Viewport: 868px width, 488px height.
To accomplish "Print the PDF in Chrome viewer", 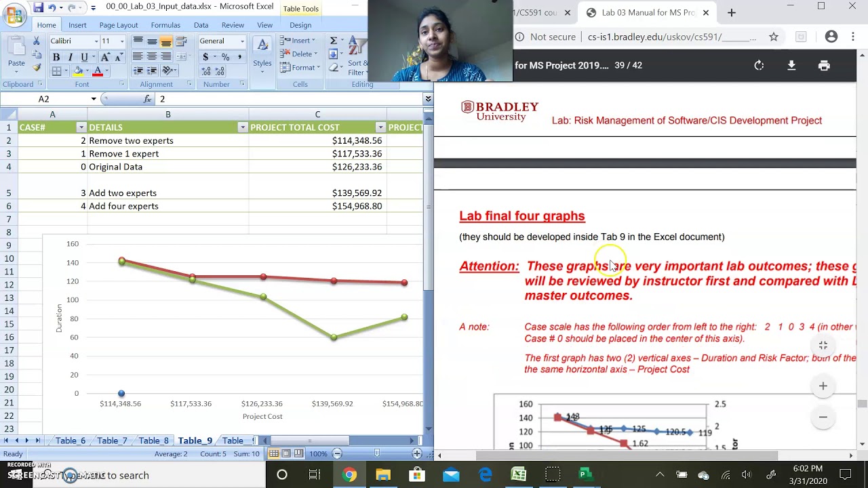I will pyautogui.click(x=824, y=65).
